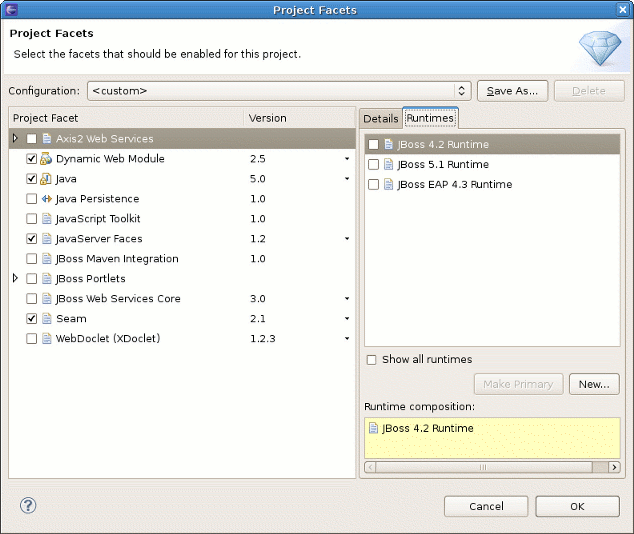634x534 pixels.
Task: Click the Make Primary button
Action: point(518,384)
